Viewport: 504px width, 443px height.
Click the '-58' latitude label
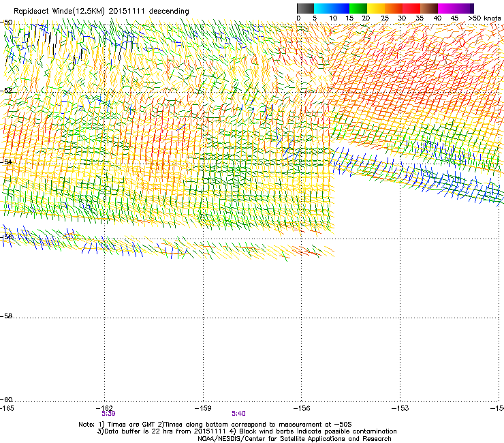click(6, 316)
